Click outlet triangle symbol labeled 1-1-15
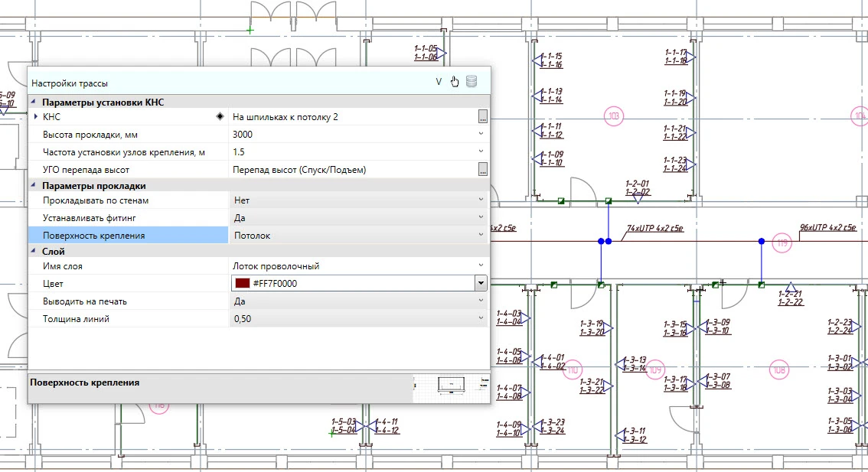Viewport: 868px width, 472px height. coord(537,60)
